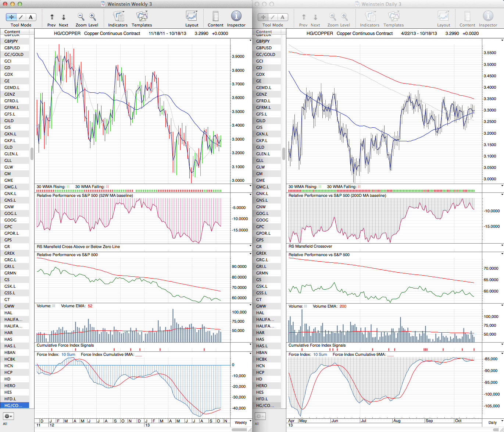
Task: Open the Weekly period dropdown below the chart
Action: point(243,422)
